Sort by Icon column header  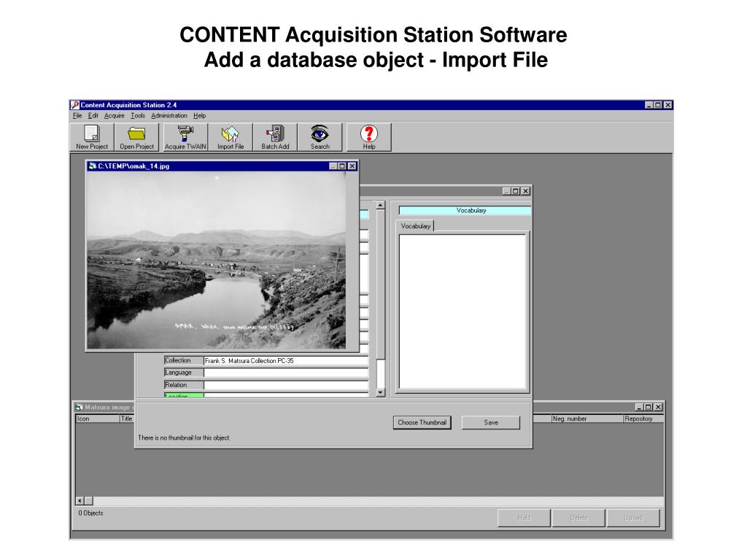tap(98, 419)
